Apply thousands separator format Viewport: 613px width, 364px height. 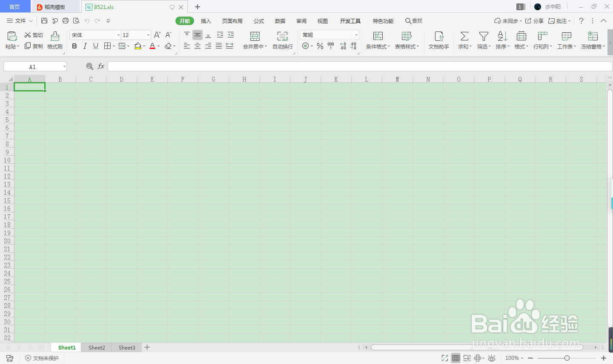(x=331, y=46)
